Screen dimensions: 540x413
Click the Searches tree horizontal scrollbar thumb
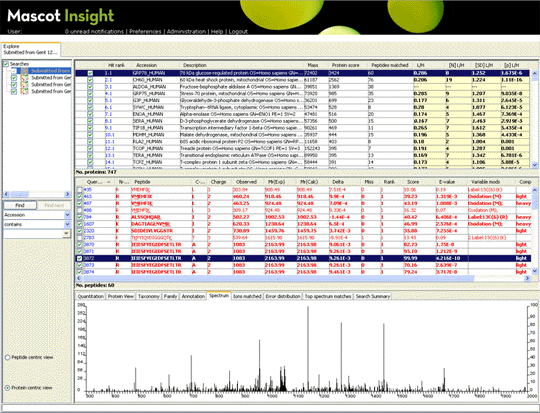pyautogui.click(x=21, y=194)
